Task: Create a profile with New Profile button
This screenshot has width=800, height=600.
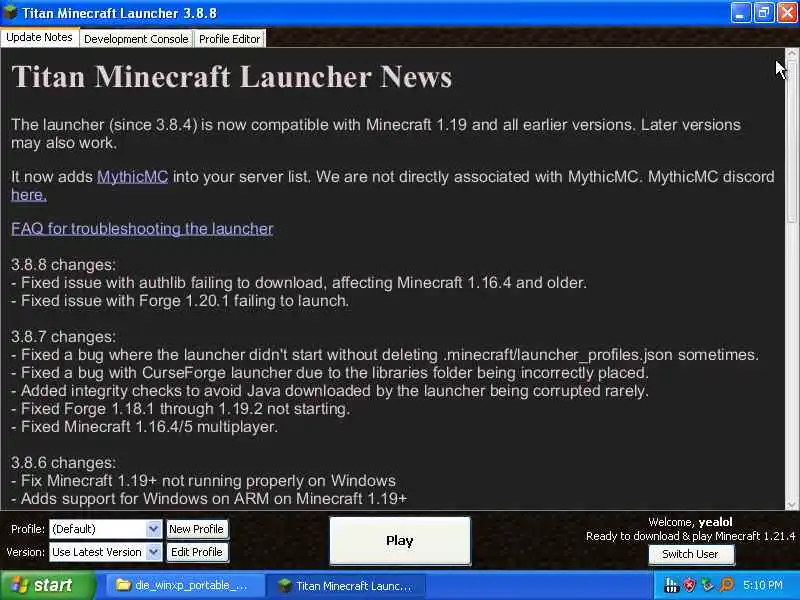Action: [x=196, y=529]
